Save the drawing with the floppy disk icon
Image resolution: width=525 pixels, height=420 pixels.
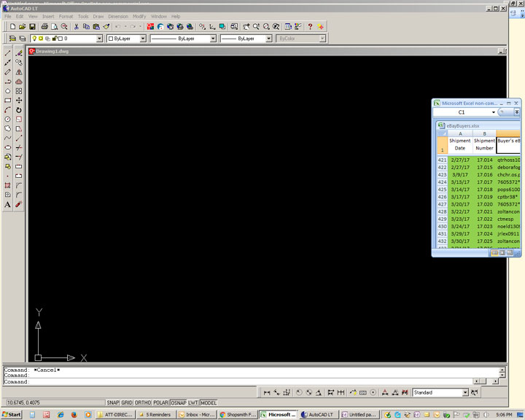click(x=32, y=26)
